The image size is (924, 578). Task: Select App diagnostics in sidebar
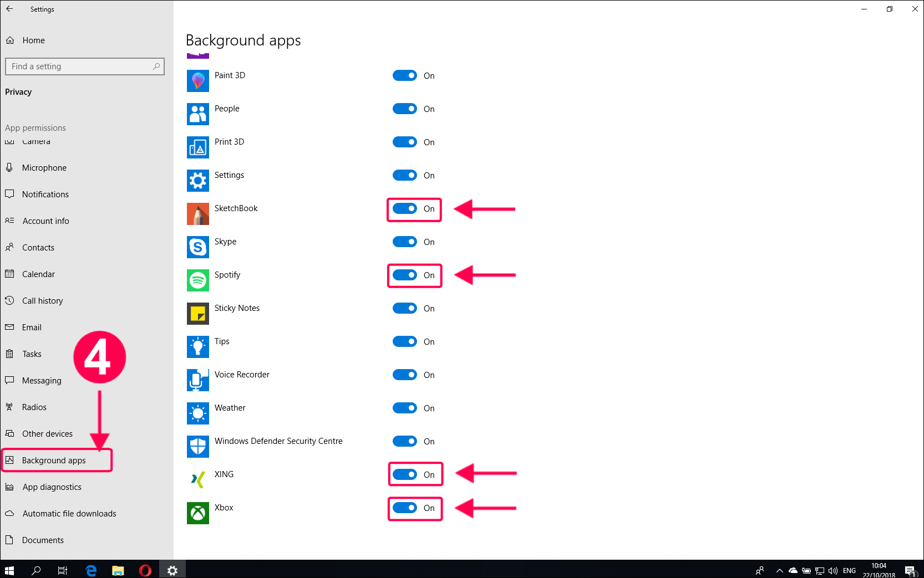click(87, 487)
